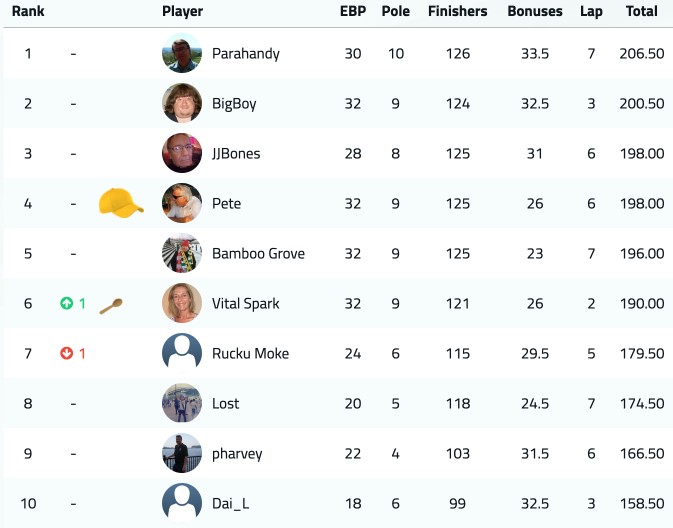Open JJBones' avatar image

pos(182,153)
